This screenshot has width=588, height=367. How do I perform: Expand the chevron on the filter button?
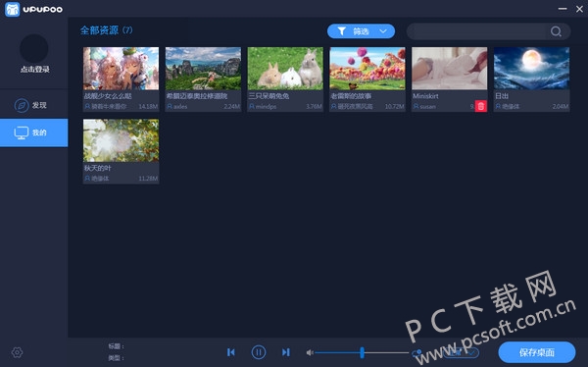383,31
